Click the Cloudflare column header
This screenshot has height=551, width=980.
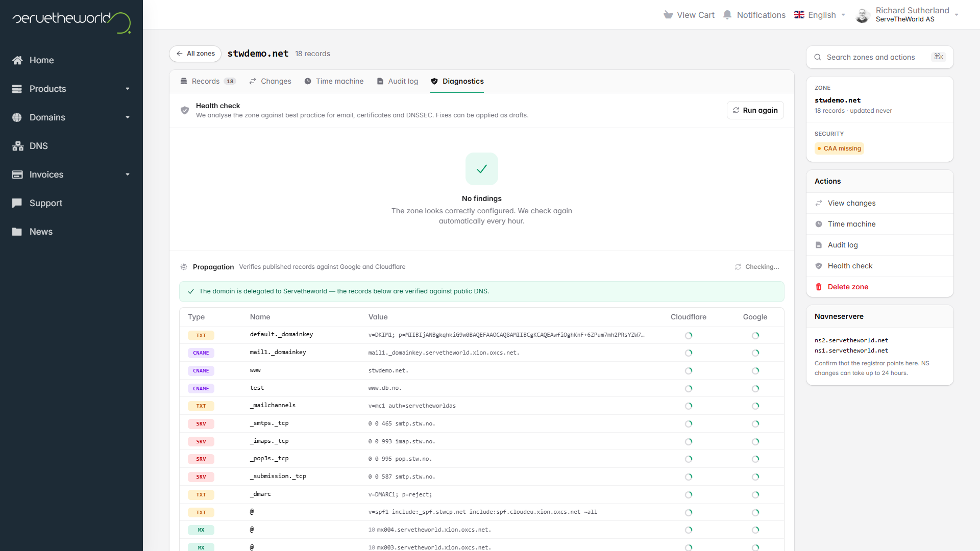(689, 317)
